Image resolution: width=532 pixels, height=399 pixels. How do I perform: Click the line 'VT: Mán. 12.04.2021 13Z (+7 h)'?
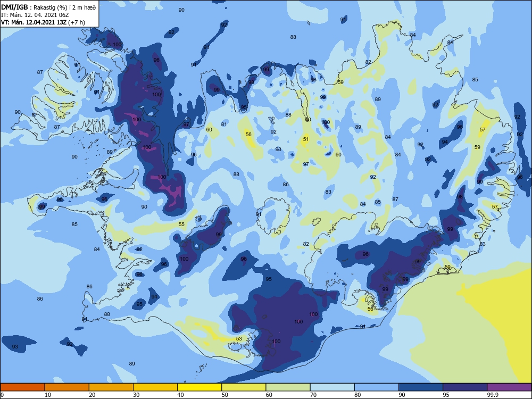coord(43,22)
